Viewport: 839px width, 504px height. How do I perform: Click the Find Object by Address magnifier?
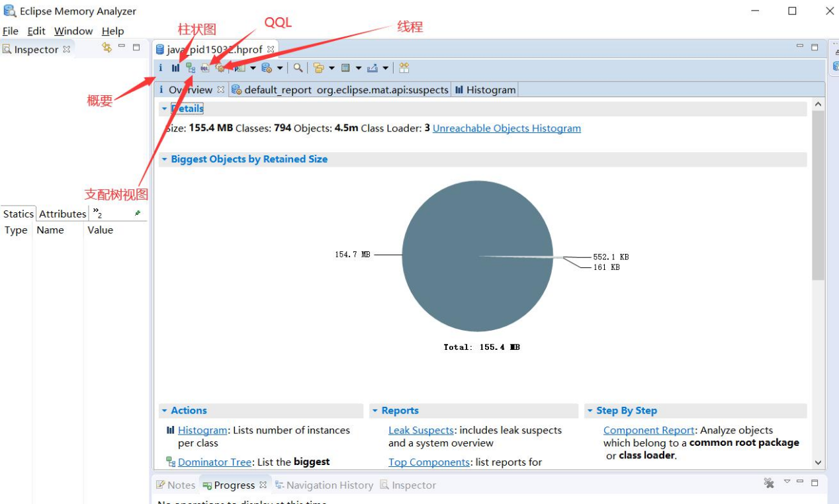[x=298, y=67]
